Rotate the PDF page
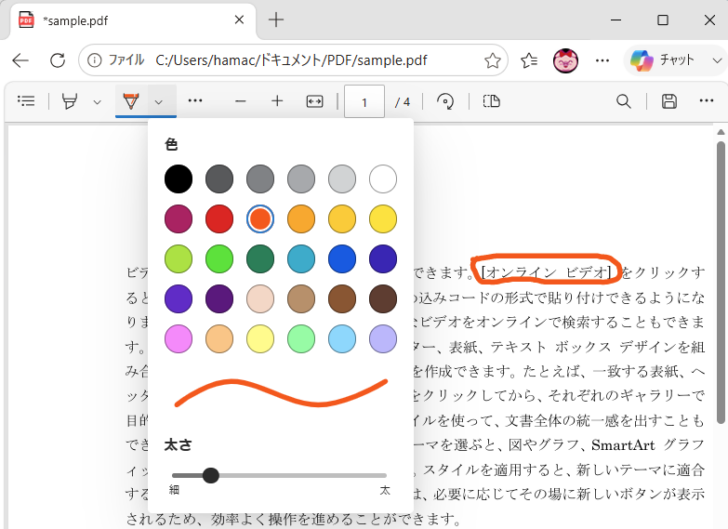Viewport: 728px width, 529px height. (445, 101)
